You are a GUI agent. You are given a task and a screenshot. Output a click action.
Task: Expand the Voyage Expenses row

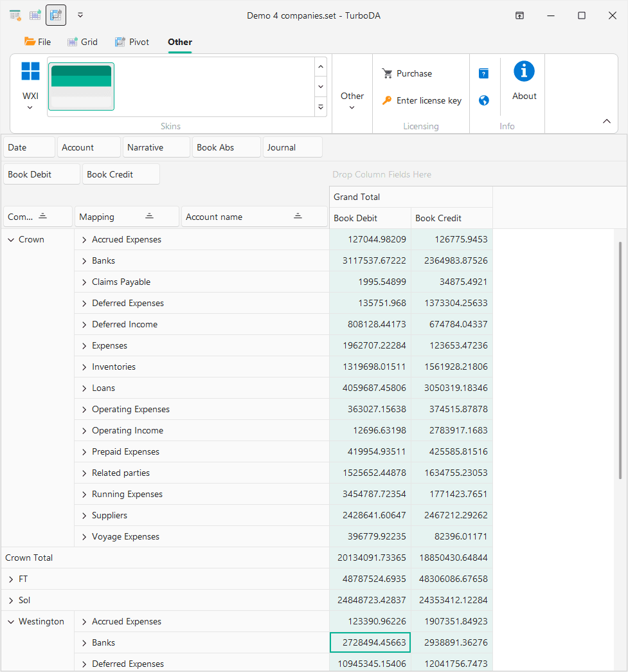pos(84,537)
